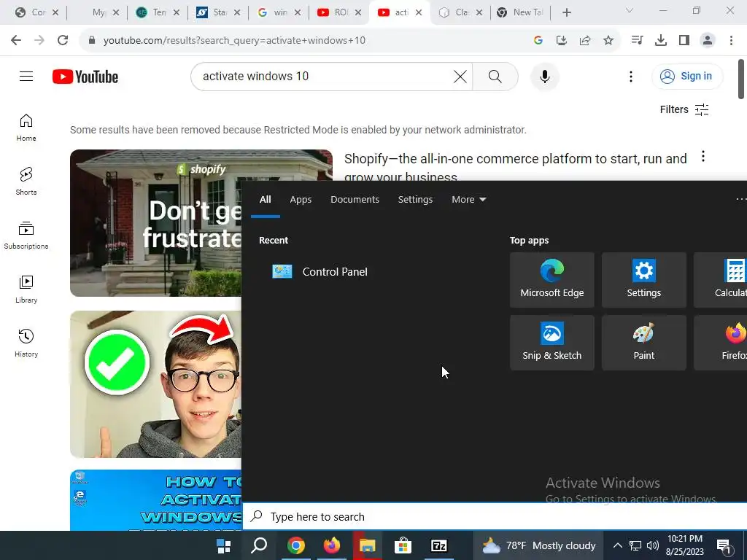Viewport: 747px width, 560px height.
Task: Open Settings from Top apps
Action: 644,280
